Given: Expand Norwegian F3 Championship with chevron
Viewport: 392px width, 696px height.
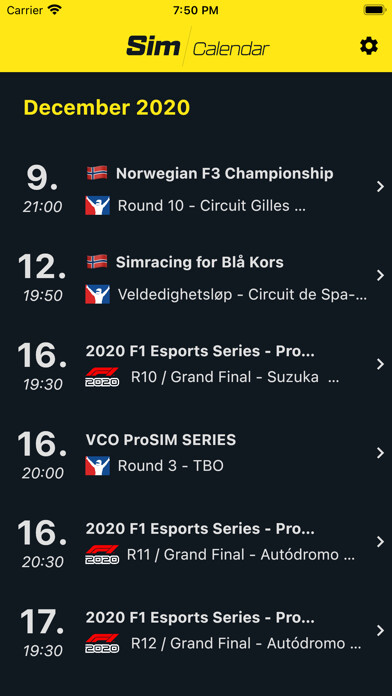Looking at the screenshot, I should click(380, 187).
